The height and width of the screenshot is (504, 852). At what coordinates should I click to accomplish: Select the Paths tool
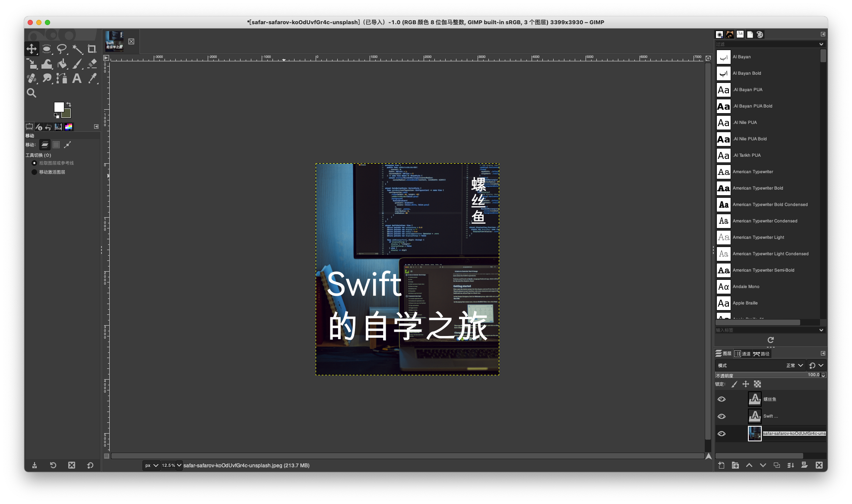pyautogui.click(x=62, y=78)
